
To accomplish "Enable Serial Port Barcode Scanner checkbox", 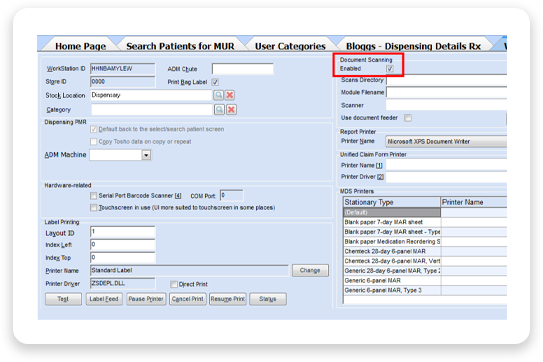I will (94, 196).
